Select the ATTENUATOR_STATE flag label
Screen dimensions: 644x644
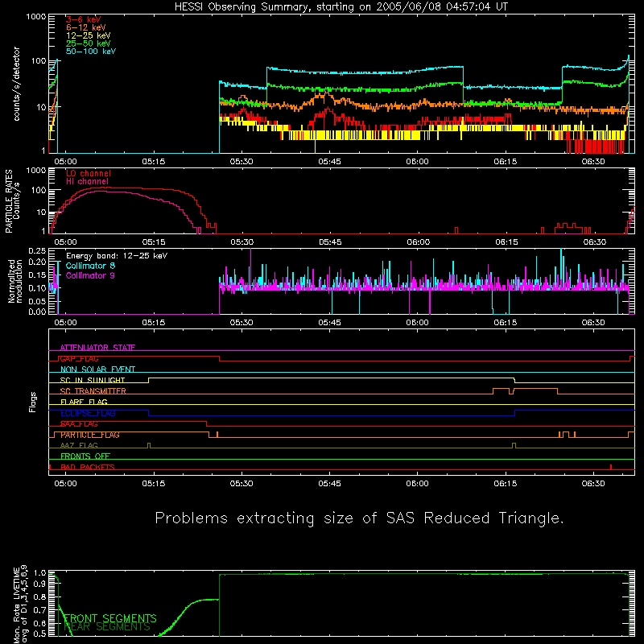pos(97,348)
